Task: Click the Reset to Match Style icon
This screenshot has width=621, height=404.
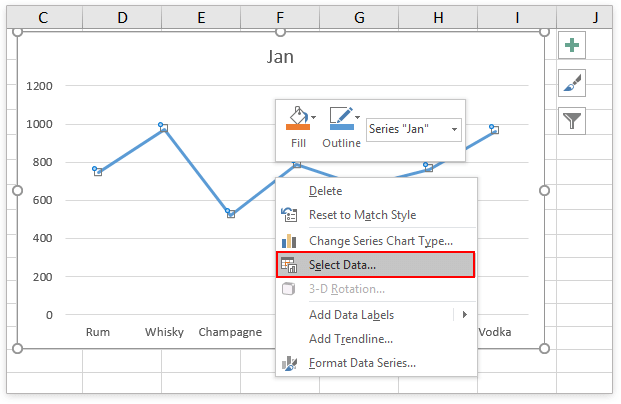Action: 290,215
